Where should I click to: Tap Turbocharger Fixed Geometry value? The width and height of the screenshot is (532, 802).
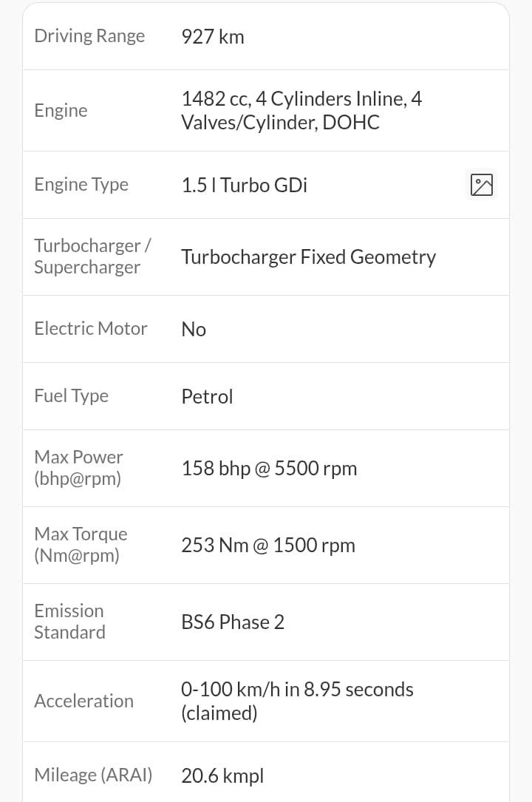[x=309, y=256]
